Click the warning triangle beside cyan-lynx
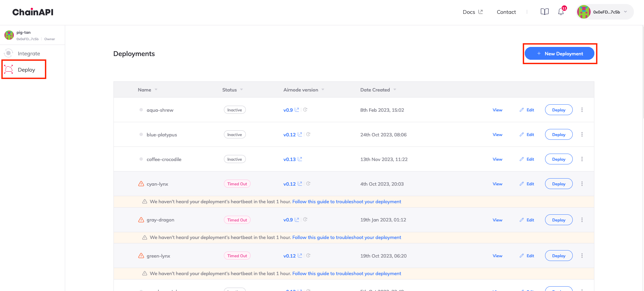The height and width of the screenshot is (291, 644). pyautogui.click(x=141, y=184)
